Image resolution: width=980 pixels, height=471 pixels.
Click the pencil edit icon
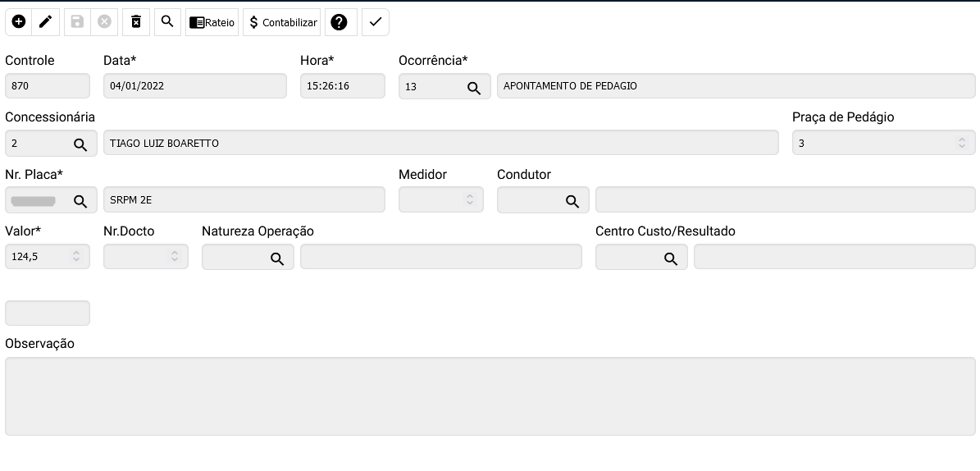(46, 22)
